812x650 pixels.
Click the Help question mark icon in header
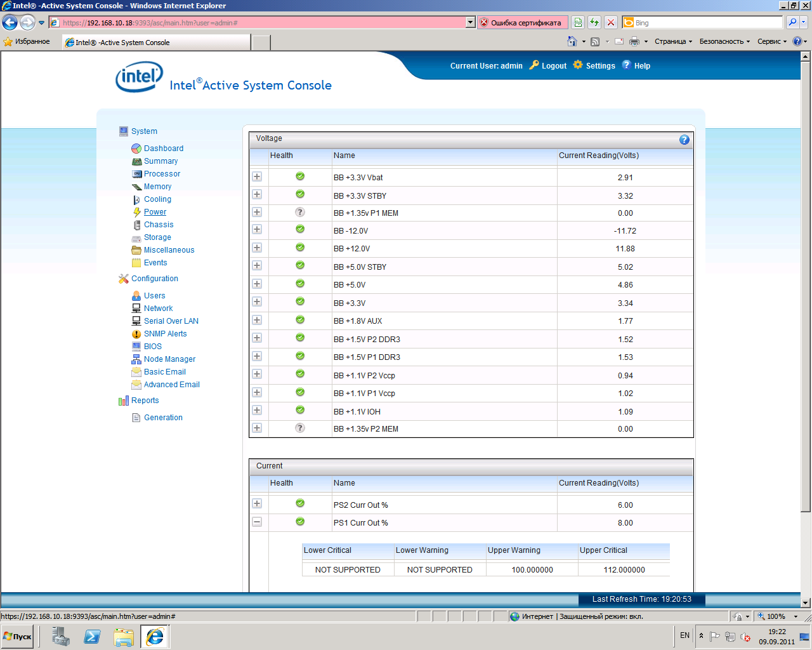coord(626,65)
